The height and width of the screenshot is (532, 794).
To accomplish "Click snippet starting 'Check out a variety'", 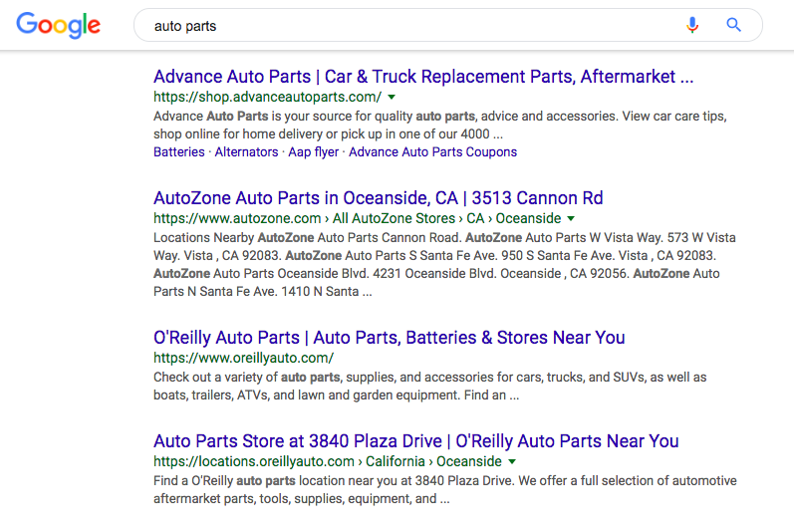I will pos(430,387).
